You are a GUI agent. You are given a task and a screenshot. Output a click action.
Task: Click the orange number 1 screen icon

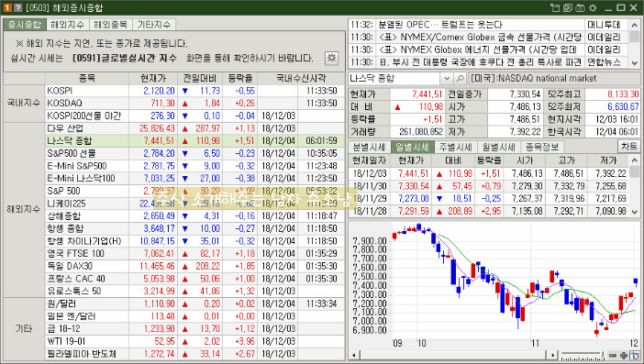[x=7, y=7]
